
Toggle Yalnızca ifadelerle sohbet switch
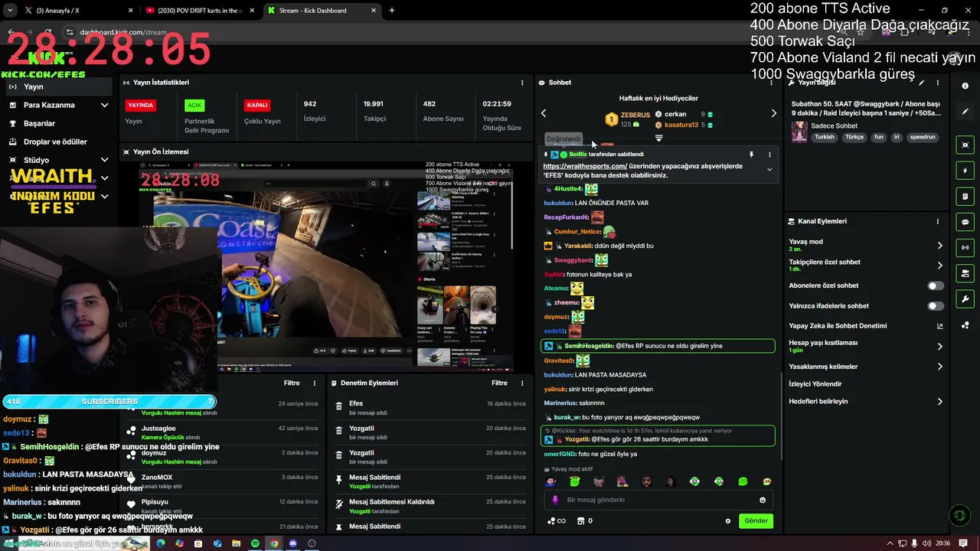(936, 306)
